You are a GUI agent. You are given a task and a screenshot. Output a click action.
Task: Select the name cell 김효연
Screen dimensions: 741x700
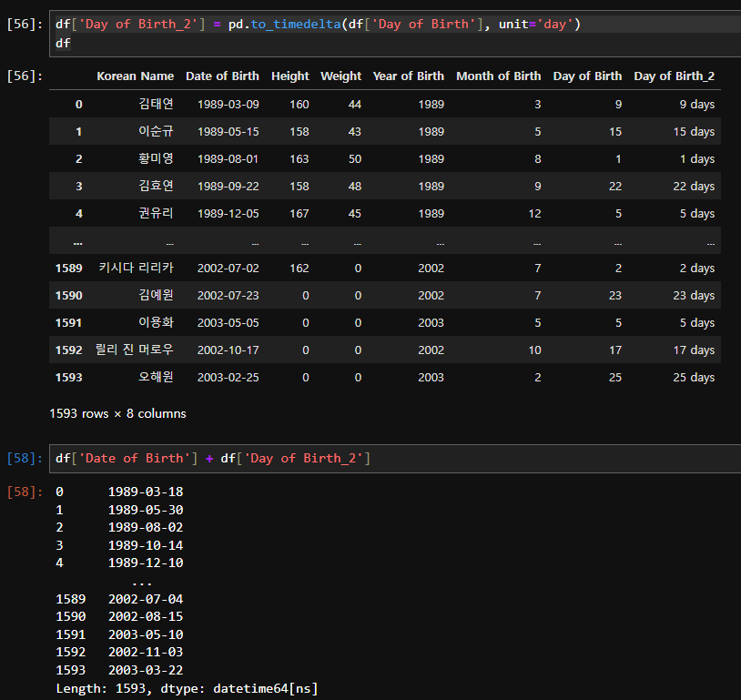[x=156, y=186]
